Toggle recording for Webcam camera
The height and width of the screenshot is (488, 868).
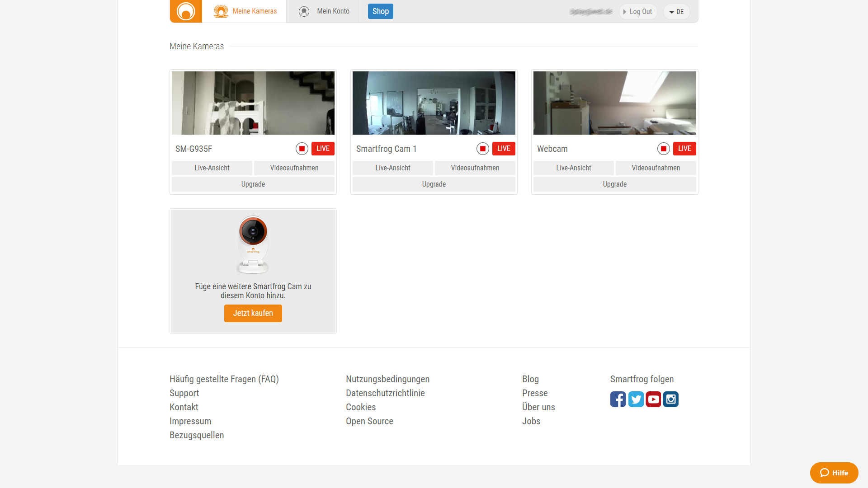[x=664, y=149]
